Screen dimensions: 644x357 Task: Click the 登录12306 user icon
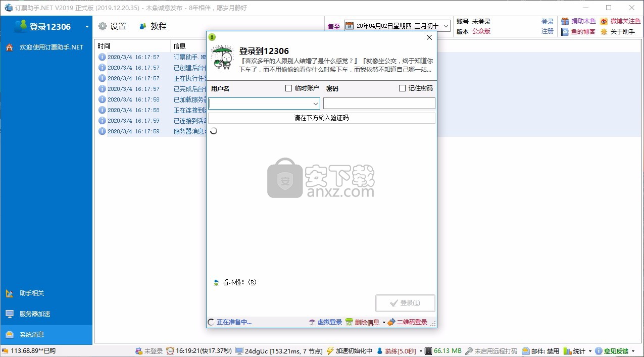click(21, 26)
